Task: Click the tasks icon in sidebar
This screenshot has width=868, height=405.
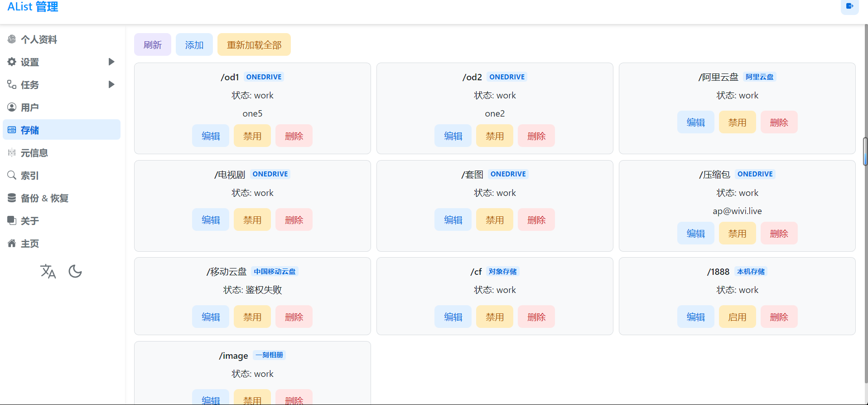Action: point(12,84)
